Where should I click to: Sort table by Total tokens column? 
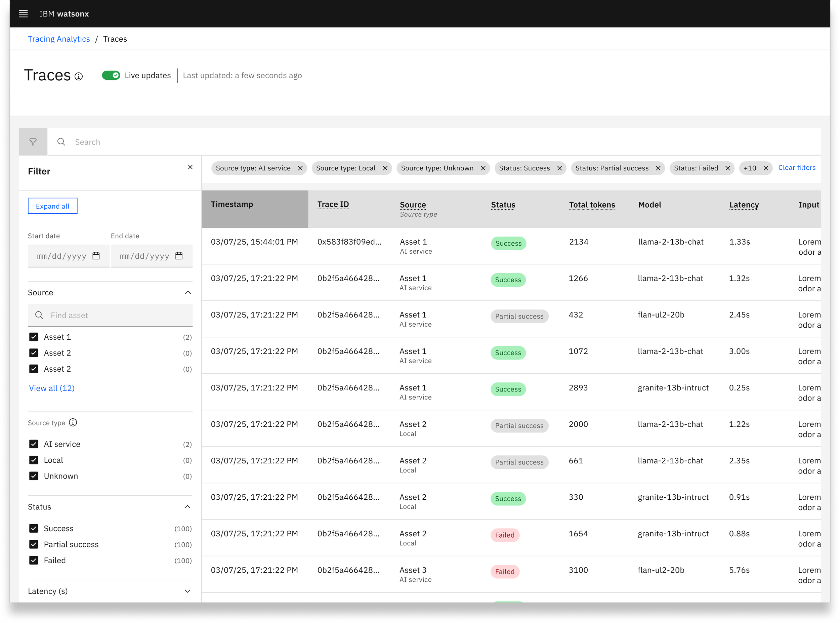(x=592, y=205)
